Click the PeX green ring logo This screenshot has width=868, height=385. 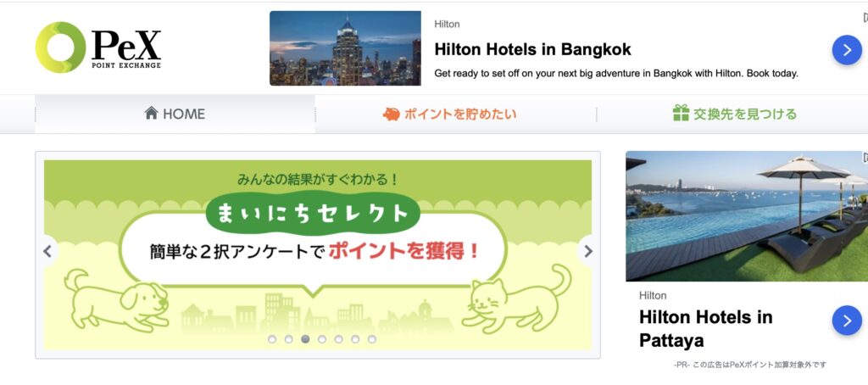(60, 47)
